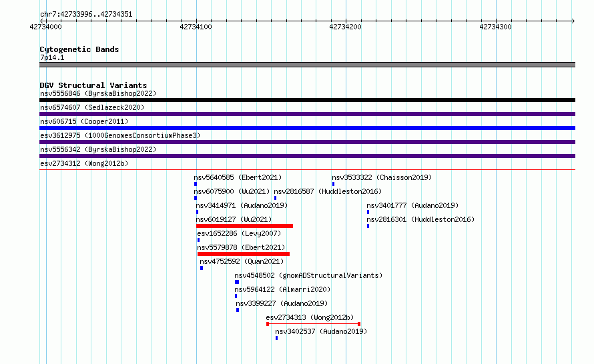Open nsv2816301 (Huddleston2016) label

[x=420, y=219]
